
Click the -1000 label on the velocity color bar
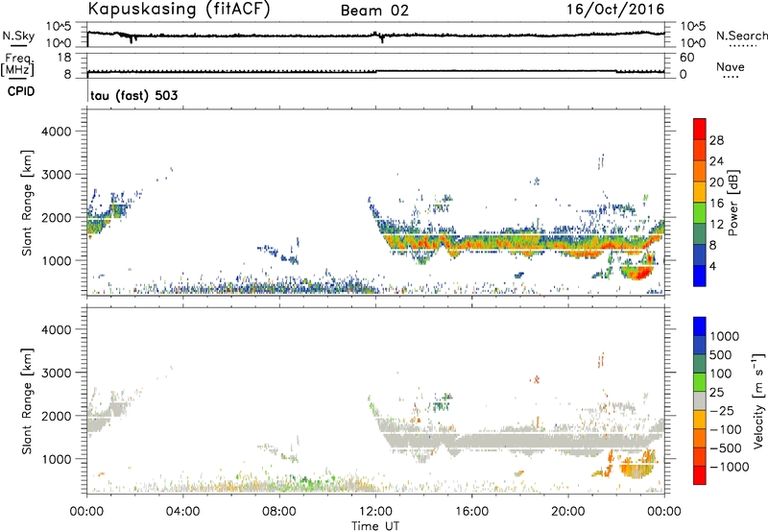click(x=730, y=467)
